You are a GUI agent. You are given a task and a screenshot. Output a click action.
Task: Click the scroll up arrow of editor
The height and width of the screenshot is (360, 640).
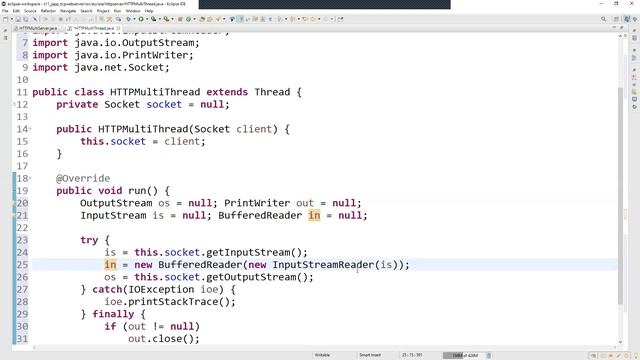621,36
